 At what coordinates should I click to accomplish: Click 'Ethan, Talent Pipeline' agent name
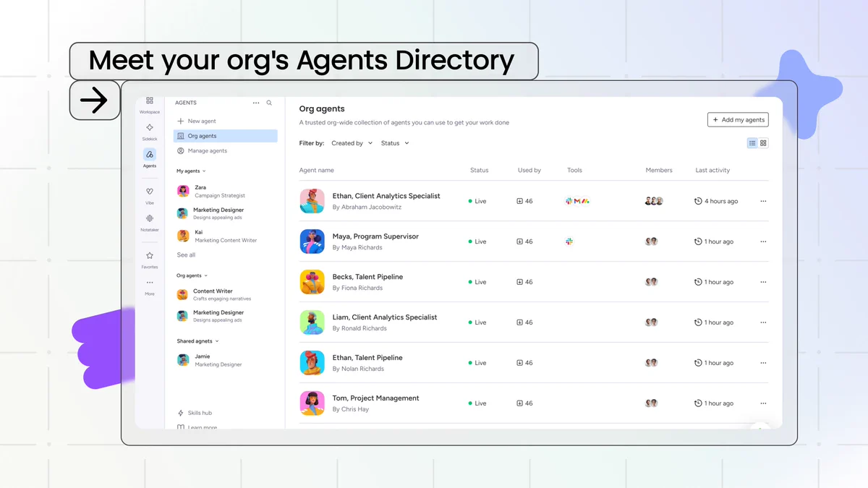(367, 358)
